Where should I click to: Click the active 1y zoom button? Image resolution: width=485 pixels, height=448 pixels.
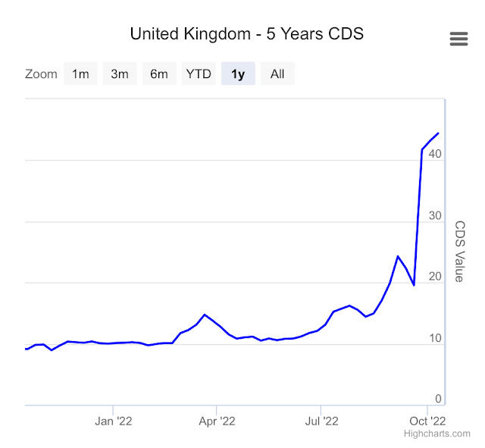click(238, 74)
